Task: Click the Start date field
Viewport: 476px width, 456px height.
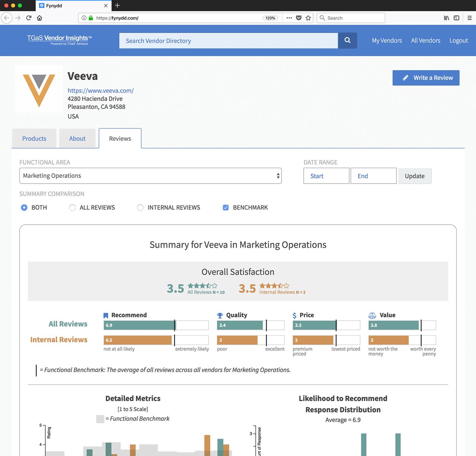Action: coord(326,176)
